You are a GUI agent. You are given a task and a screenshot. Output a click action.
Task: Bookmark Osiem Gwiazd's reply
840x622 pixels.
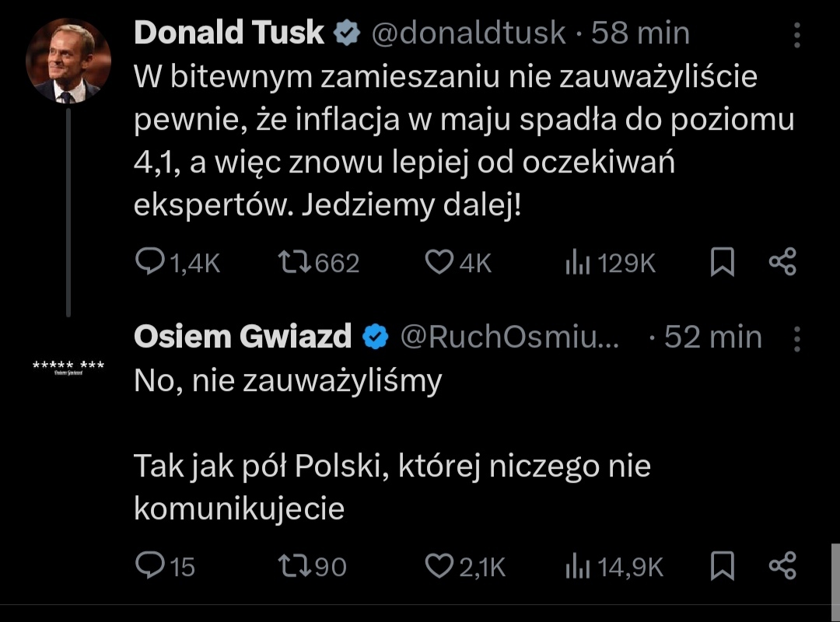click(723, 565)
